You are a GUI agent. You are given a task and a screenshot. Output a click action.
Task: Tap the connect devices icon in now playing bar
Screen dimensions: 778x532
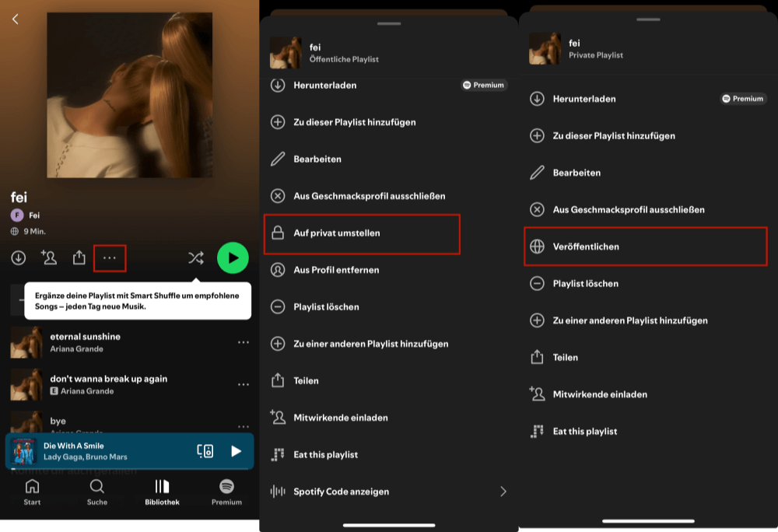point(205,451)
